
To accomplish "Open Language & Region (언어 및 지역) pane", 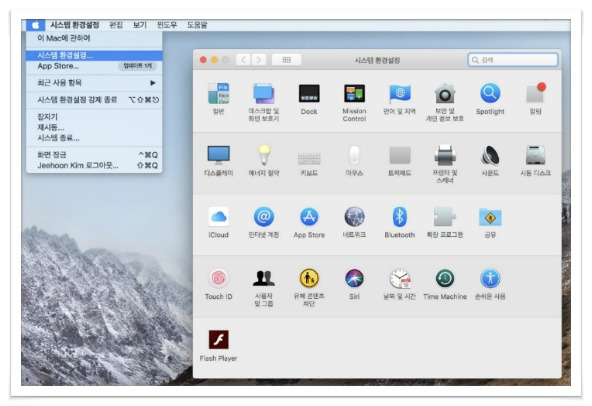I will coord(399,94).
